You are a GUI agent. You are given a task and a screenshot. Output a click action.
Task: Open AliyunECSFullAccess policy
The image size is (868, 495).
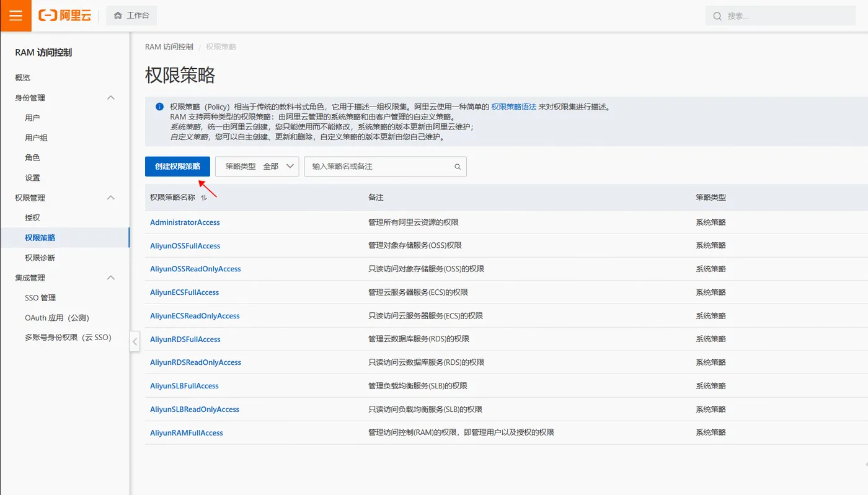click(184, 292)
